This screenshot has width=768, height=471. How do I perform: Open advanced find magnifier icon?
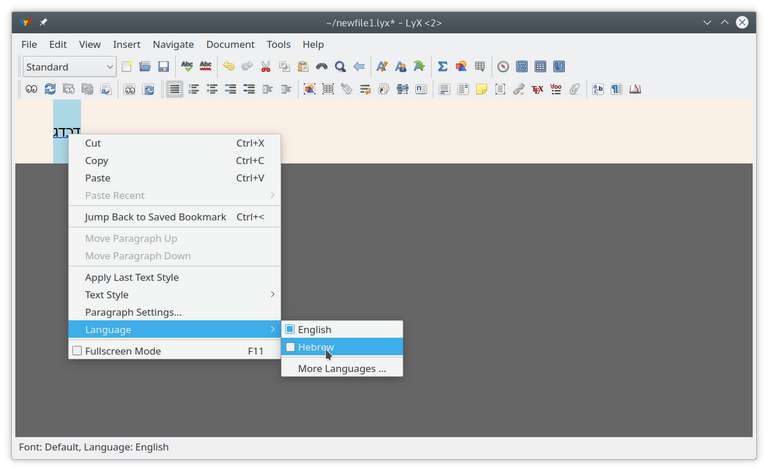[x=340, y=67]
